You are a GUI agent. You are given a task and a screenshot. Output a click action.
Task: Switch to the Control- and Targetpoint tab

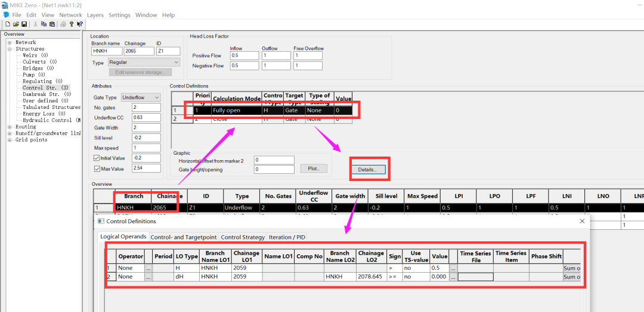pos(184,237)
